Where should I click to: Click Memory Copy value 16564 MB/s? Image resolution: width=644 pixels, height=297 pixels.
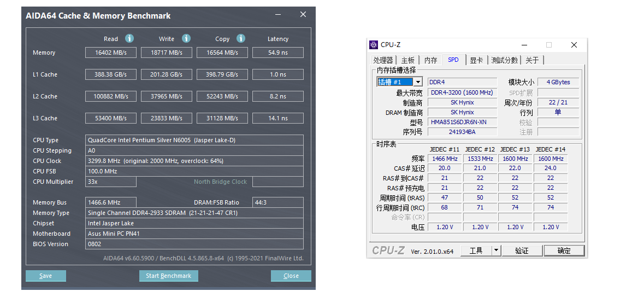[222, 53]
